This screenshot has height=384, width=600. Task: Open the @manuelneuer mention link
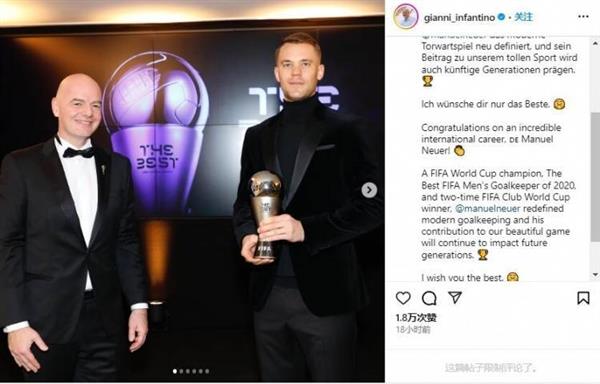(x=488, y=208)
